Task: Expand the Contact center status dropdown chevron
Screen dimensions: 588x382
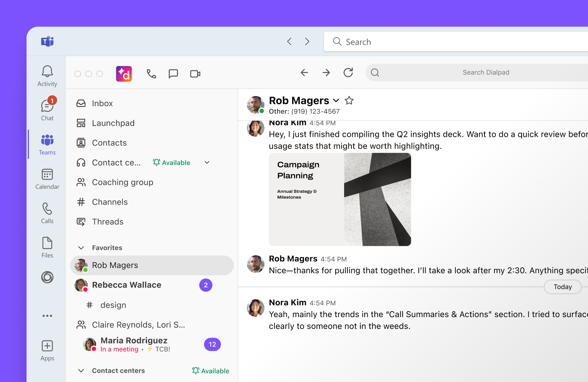Action: tap(207, 163)
